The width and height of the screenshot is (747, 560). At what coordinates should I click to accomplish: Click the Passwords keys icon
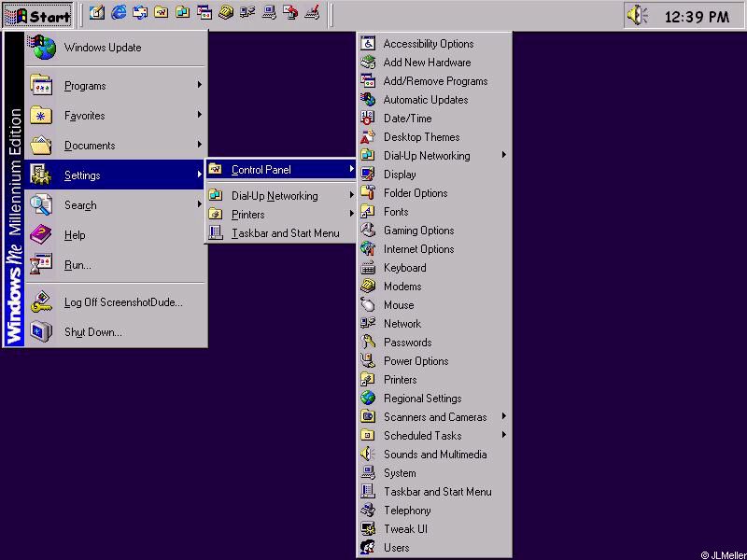[368, 342]
